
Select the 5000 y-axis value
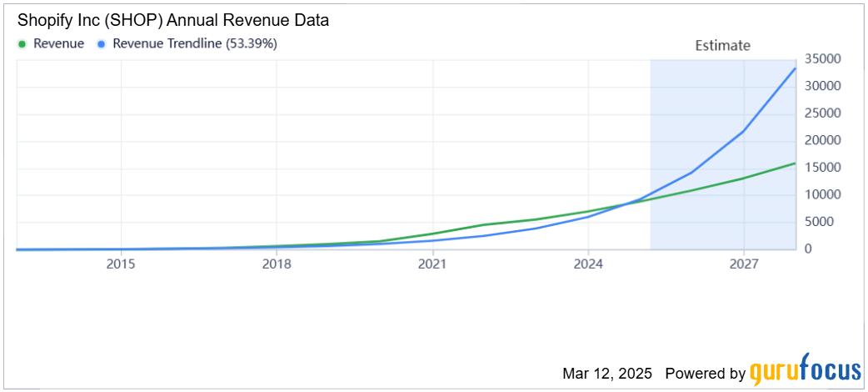coord(818,222)
